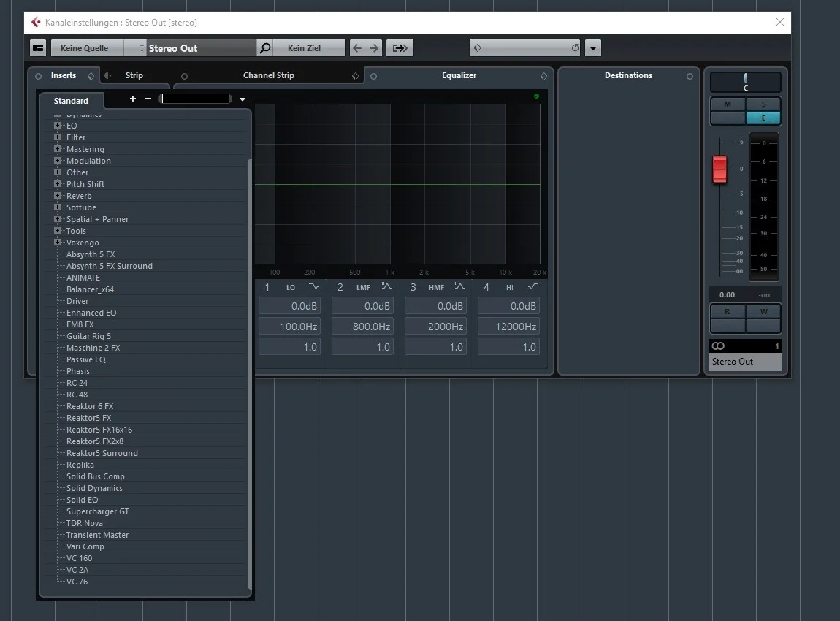Click the pre/post icon beside Strip tab
Image resolution: width=840 pixels, height=621 pixels.
(x=107, y=75)
